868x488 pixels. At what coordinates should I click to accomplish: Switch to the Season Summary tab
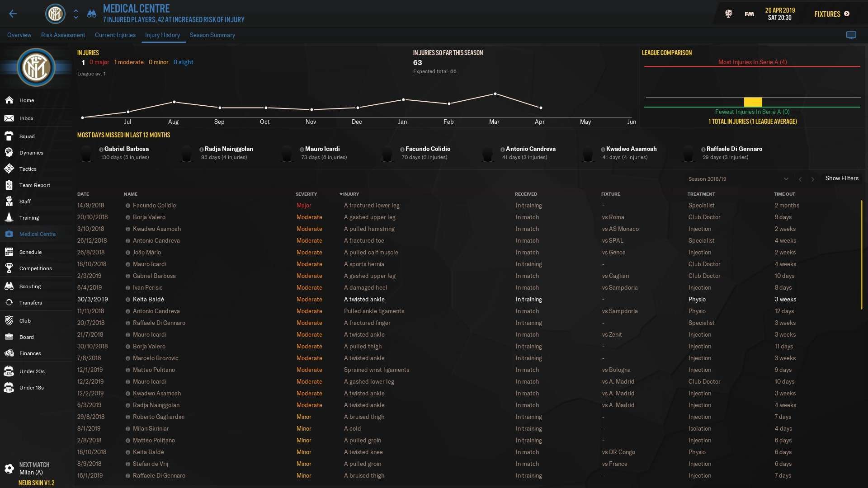(x=212, y=35)
